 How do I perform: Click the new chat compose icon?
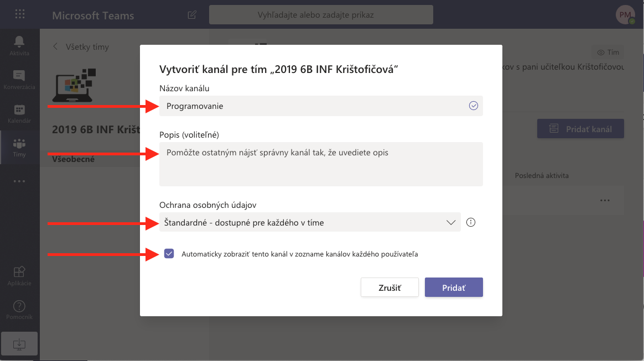tap(192, 15)
